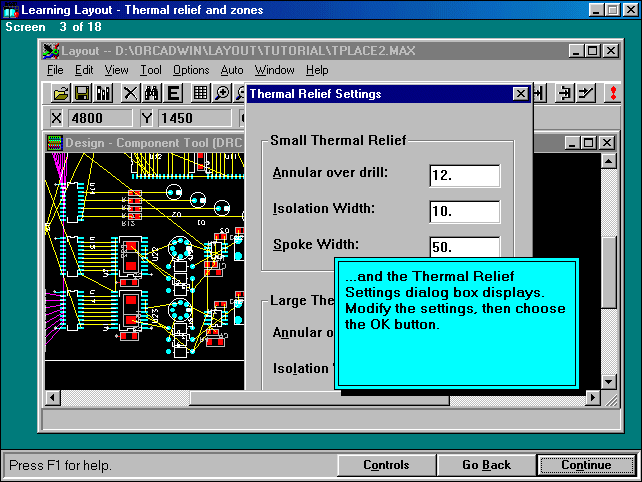Select the Zoom In magnifier icon
The height and width of the screenshot is (482, 642).
222,94
